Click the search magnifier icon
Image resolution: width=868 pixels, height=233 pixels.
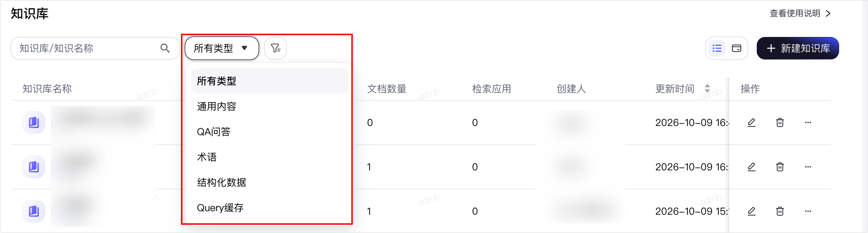[x=165, y=48]
